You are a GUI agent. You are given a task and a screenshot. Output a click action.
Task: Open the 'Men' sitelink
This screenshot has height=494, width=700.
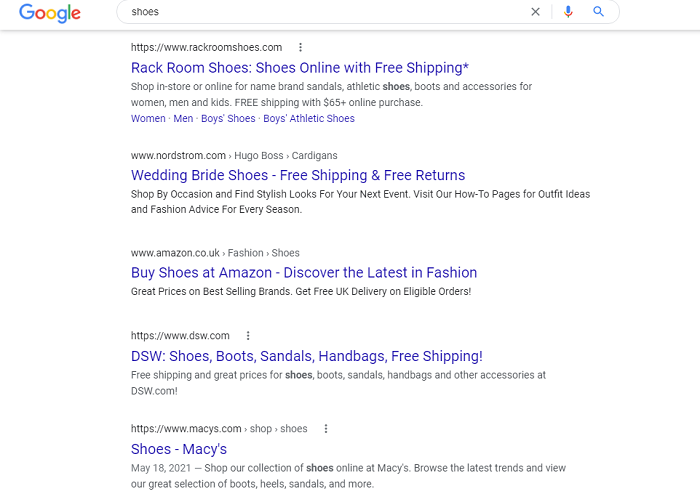[x=183, y=118]
